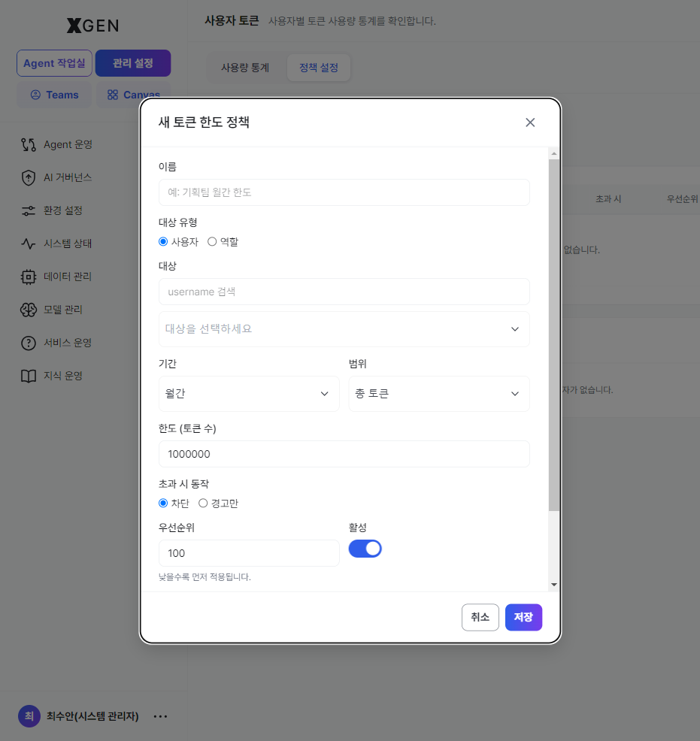Switch to 정책 설정 tab

pos(319,68)
